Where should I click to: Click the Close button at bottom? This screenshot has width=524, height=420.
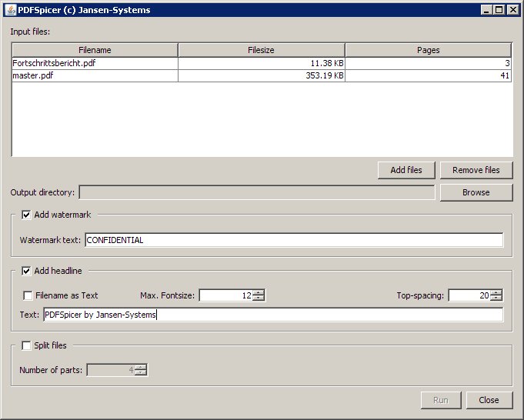pyautogui.click(x=489, y=400)
